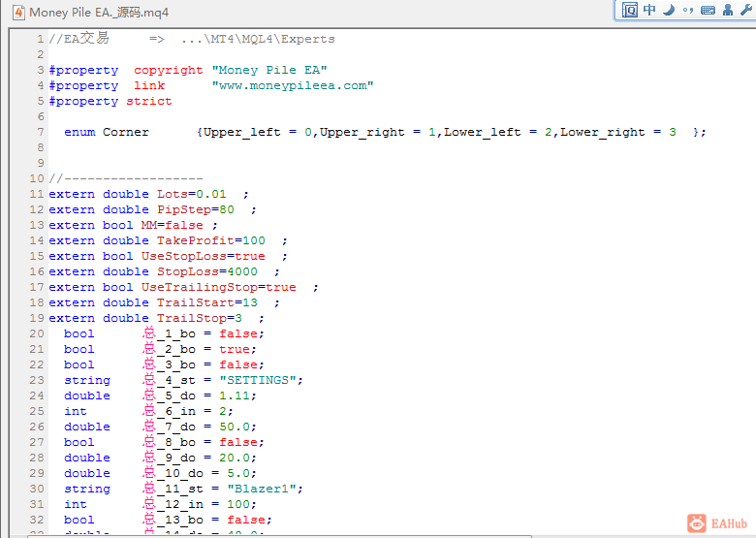Click 'Lower_left' in the enum
Screen dimensions: 756x538
482,132
